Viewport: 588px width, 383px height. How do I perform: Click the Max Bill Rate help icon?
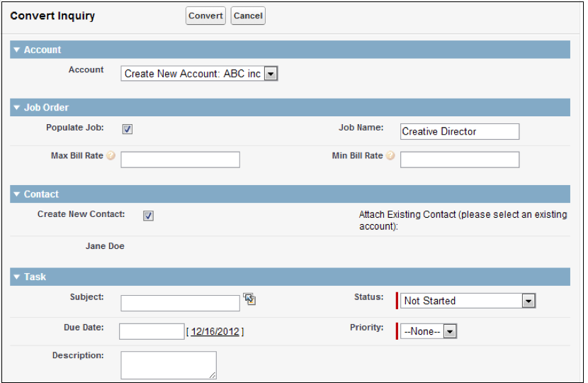[x=111, y=156]
